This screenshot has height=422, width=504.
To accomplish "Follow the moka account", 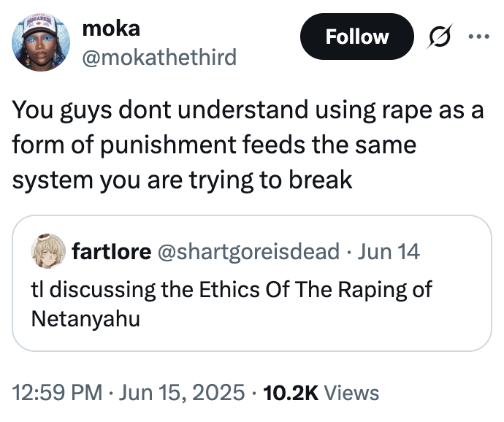I will [x=356, y=37].
